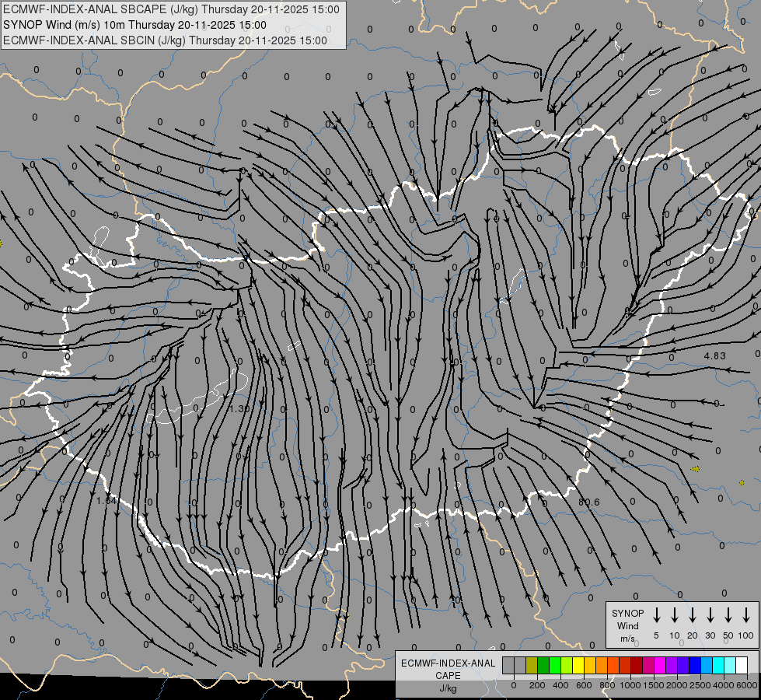Pick the bright magenta CAPE legend swatch
The image size is (761, 700).
(660, 665)
